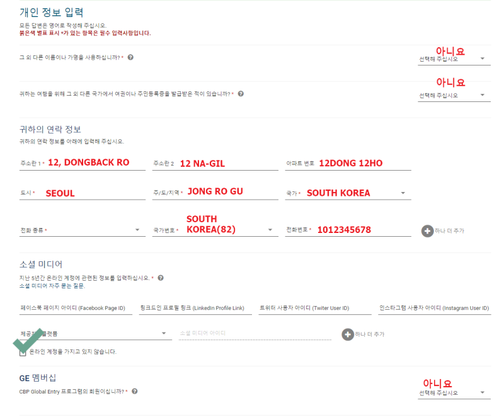Click plus icon to add another social media
Viewport: 504px width, 420px height.
[x=348, y=334]
